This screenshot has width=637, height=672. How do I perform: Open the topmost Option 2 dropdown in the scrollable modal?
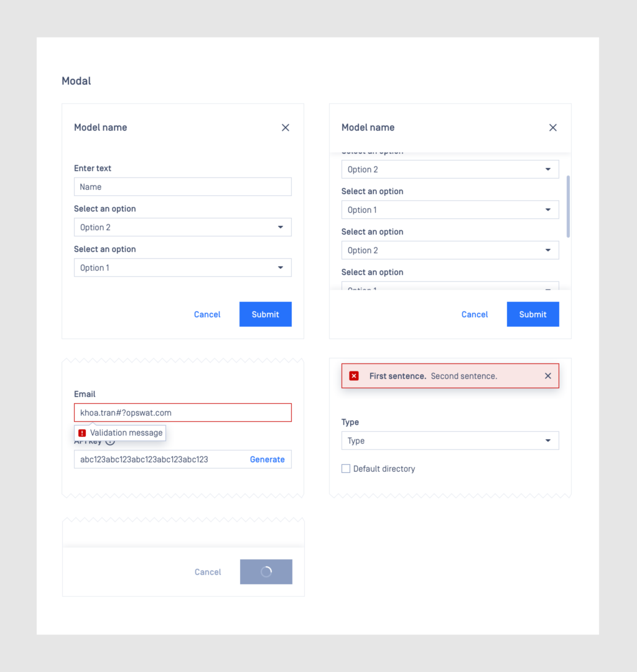[x=450, y=169]
